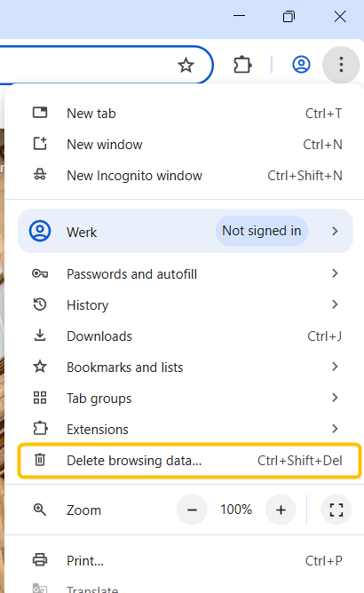364x593 pixels.
Task: Open the Werk profile submenu arrow
Action: click(335, 231)
